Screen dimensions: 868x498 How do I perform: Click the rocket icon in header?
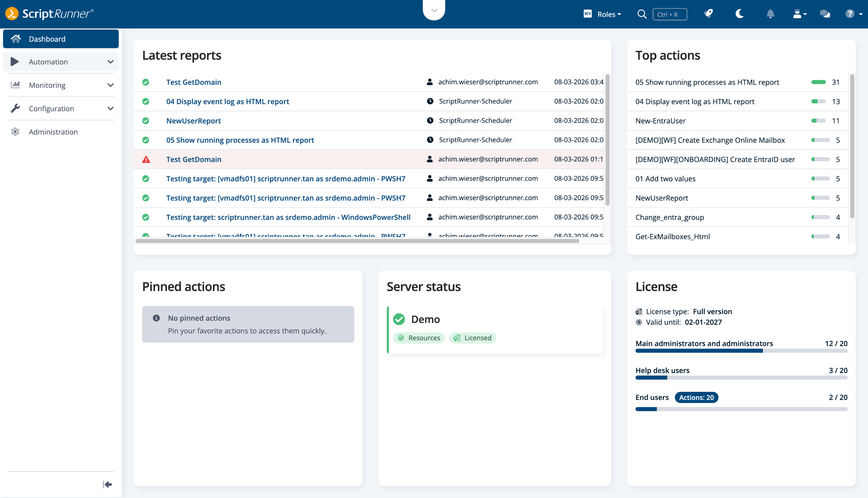click(x=709, y=14)
